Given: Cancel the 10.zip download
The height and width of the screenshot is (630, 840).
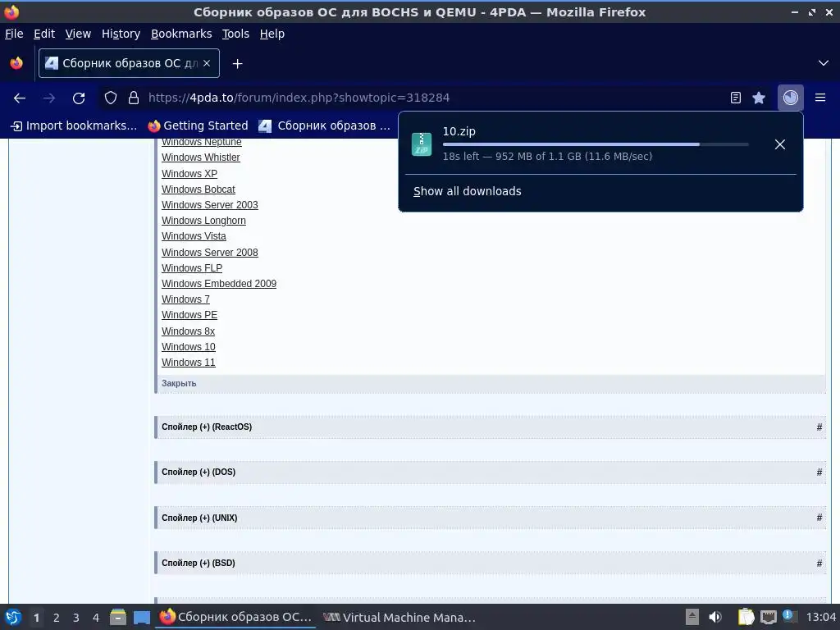Looking at the screenshot, I should 780,144.
